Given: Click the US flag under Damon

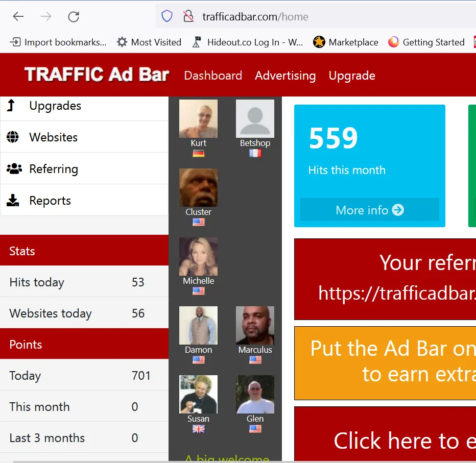Looking at the screenshot, I should [199, 360].
